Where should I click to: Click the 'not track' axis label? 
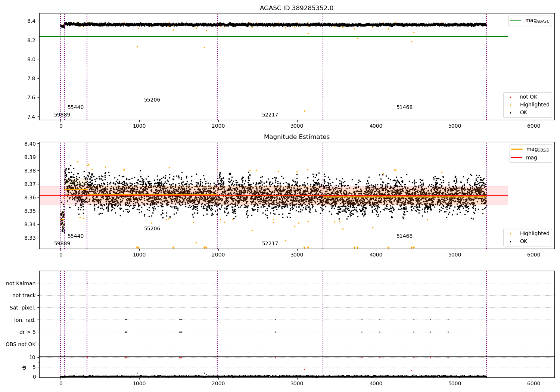click(x=24, y=295)
